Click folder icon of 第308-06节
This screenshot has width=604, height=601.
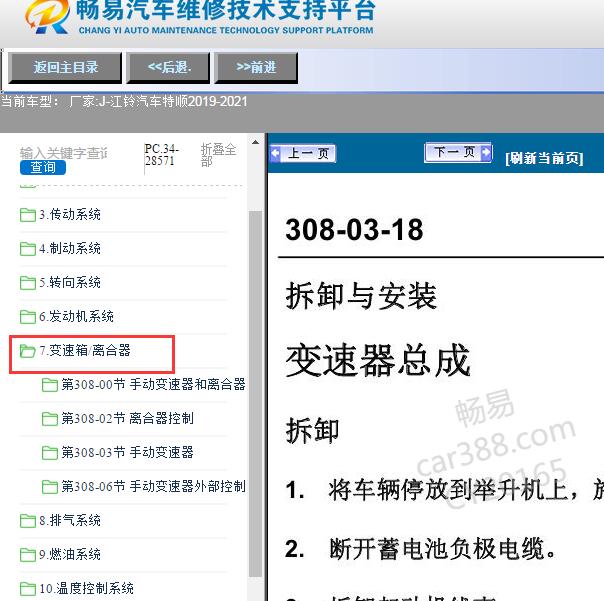[50, 487]
